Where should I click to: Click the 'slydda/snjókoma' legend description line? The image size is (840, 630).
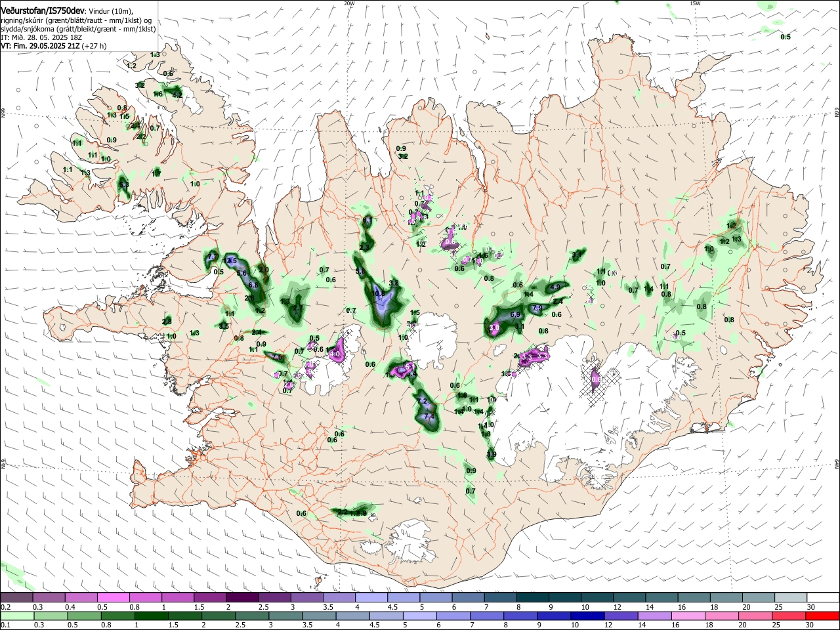78,29
